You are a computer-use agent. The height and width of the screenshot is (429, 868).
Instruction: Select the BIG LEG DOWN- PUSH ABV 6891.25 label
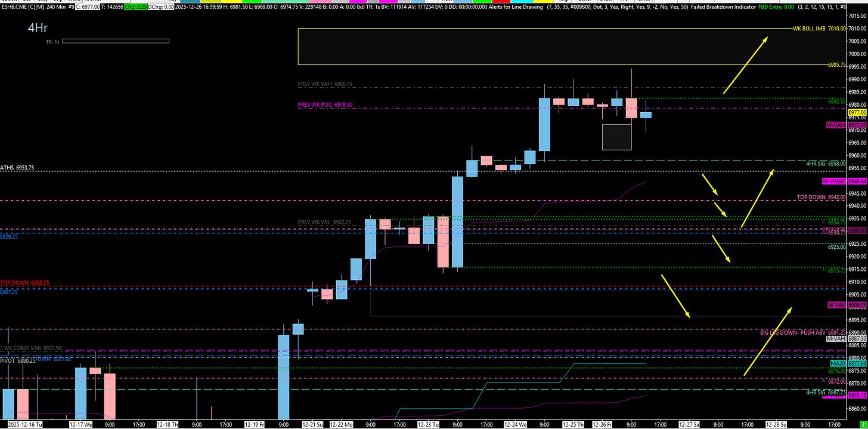[803, 332]
